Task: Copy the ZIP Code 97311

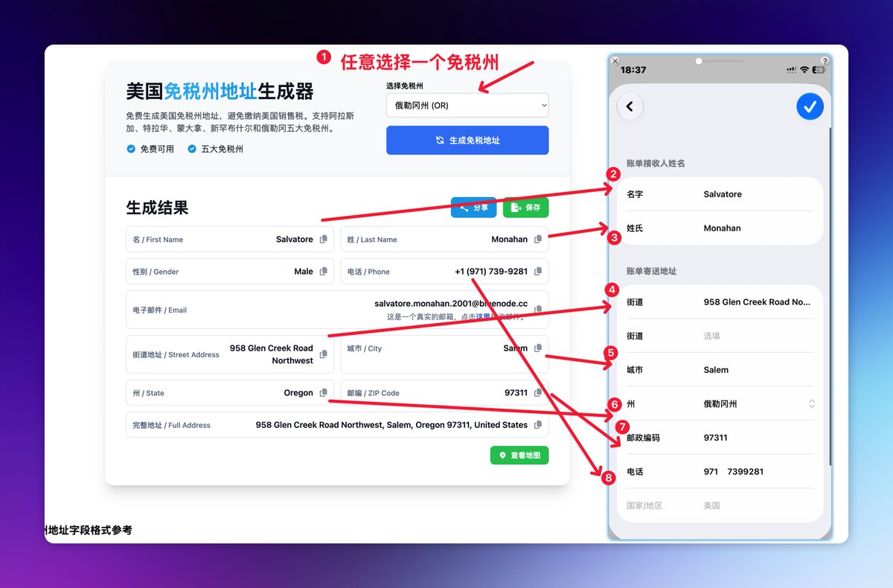Action: [538, 392]
